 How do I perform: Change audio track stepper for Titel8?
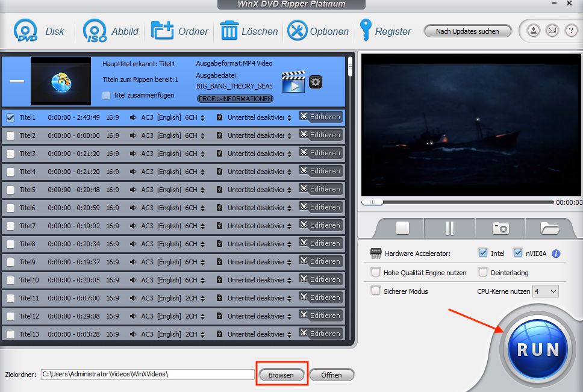pyautogui.click(x=202, y=244)
